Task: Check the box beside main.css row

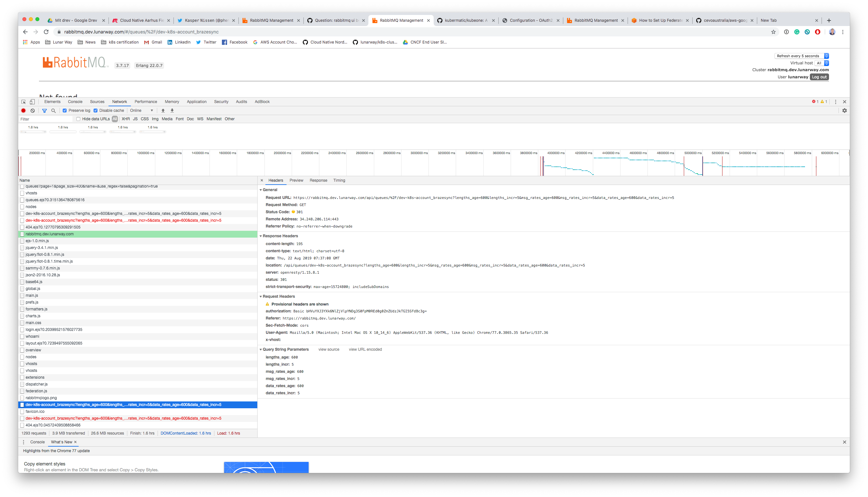Action: 22,323
